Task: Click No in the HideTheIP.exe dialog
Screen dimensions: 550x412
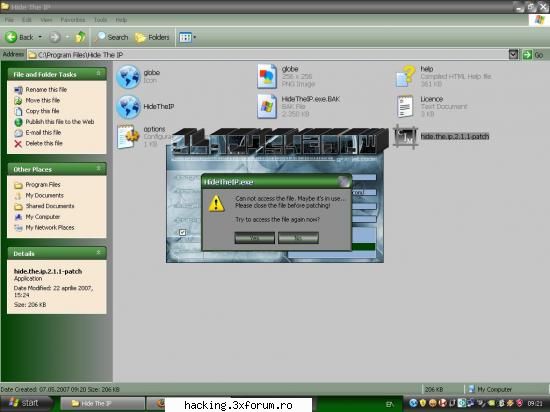Action: [x=298, y=238]
